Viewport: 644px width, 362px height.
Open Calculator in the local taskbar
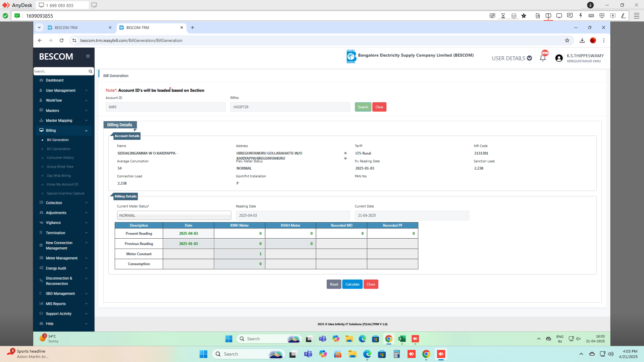pyautogui.click(x=396, y=354)
